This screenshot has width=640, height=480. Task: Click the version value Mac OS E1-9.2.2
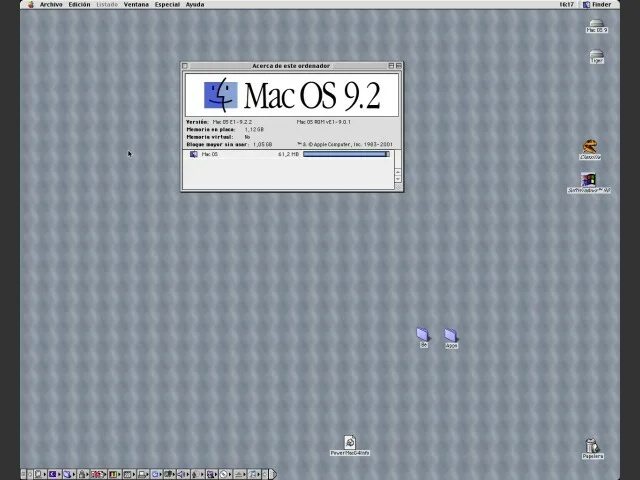(232, 122)
